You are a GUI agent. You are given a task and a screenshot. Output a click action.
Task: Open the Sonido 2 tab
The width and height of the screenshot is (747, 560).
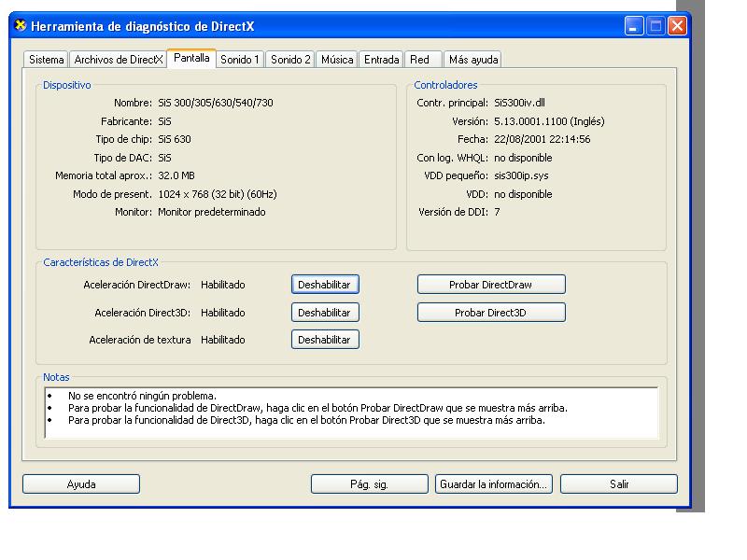[290, 60]
